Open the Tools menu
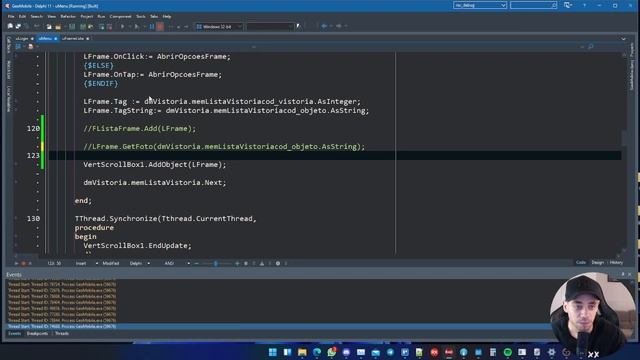This screenshot has width=640, height=360. (x=141, y=16)
